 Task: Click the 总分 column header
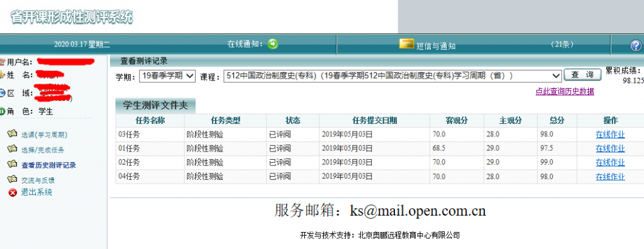pyautogui.click(x=557, y=120)
